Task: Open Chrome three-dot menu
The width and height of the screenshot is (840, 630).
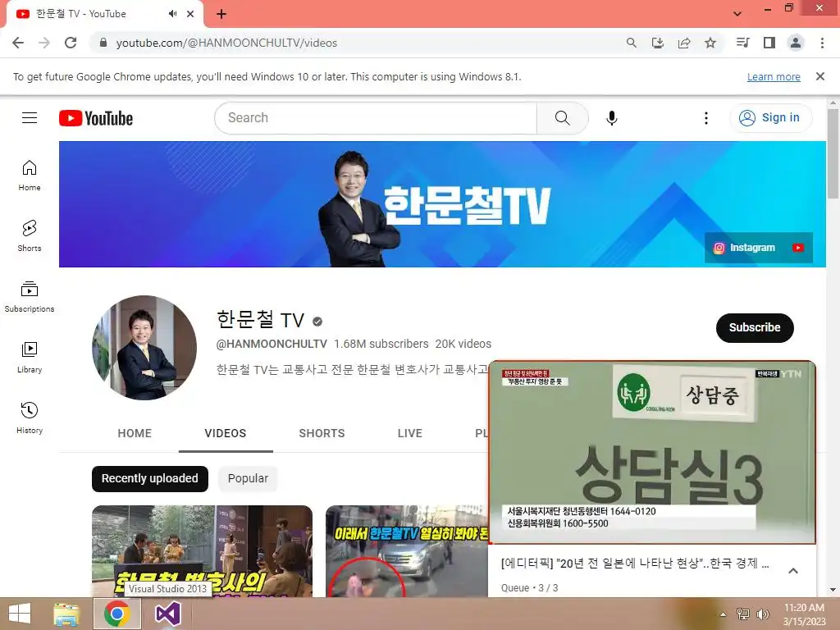Action: click(822, 43)
